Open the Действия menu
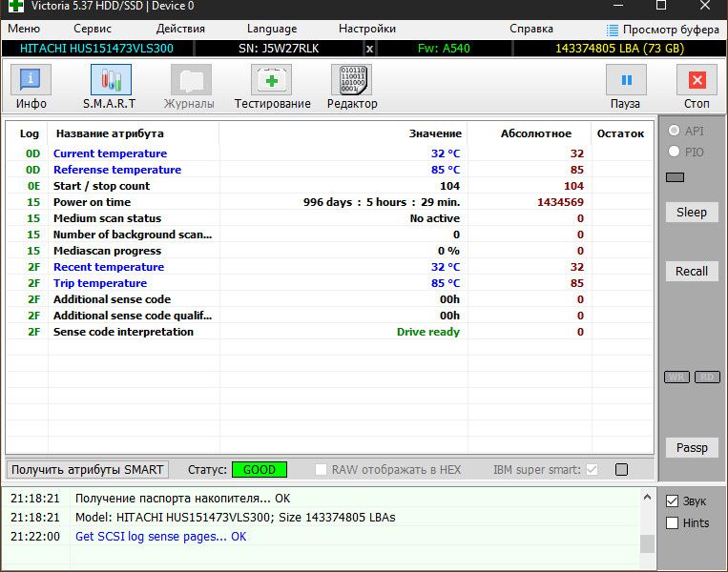728x572 pixels. click(x=180, y=29)
